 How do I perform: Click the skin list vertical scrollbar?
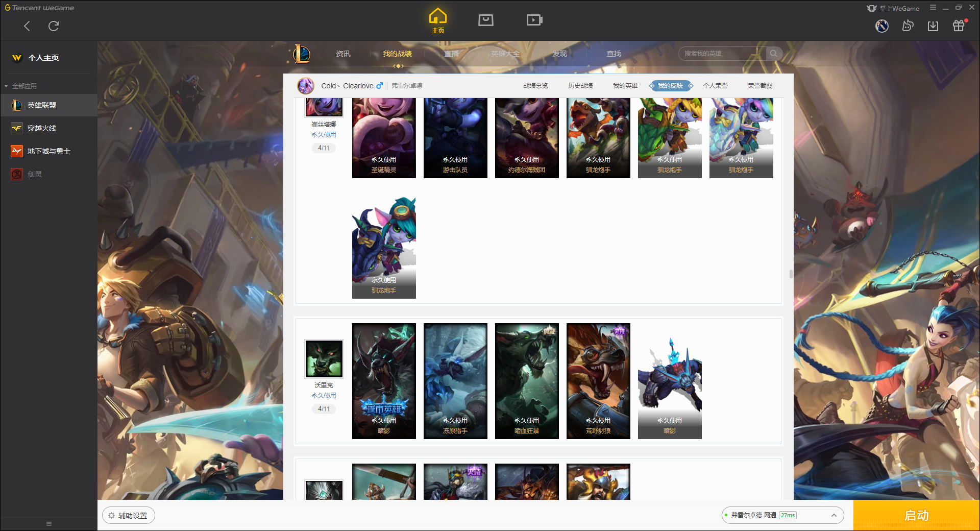coord(791,274)
